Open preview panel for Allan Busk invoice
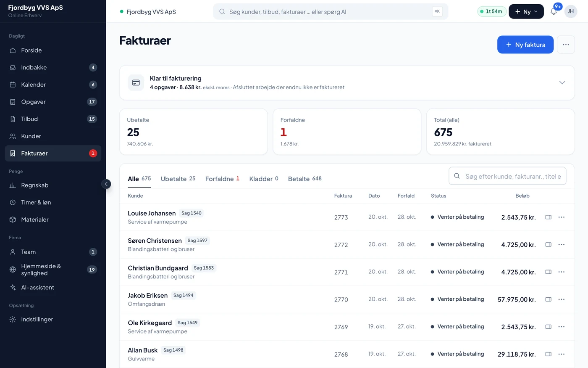The height and width of the screenshot is (368, 588). click(x=548, y=354)
